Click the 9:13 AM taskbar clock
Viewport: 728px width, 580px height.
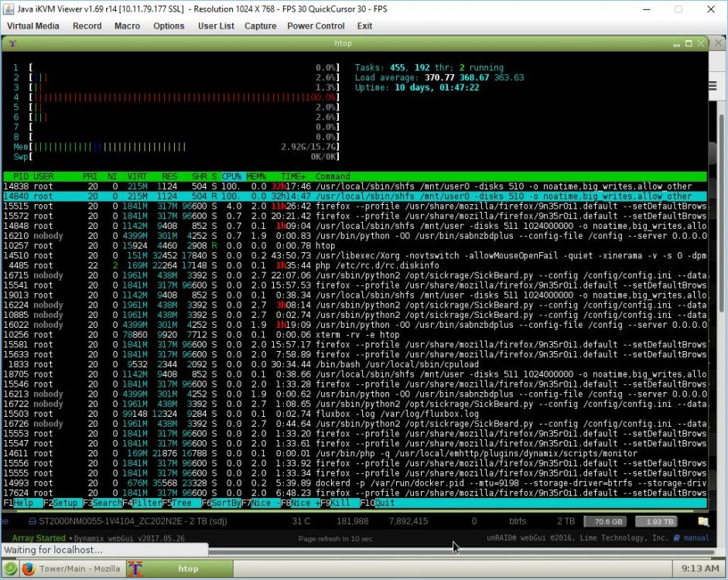tap(700, 568)
